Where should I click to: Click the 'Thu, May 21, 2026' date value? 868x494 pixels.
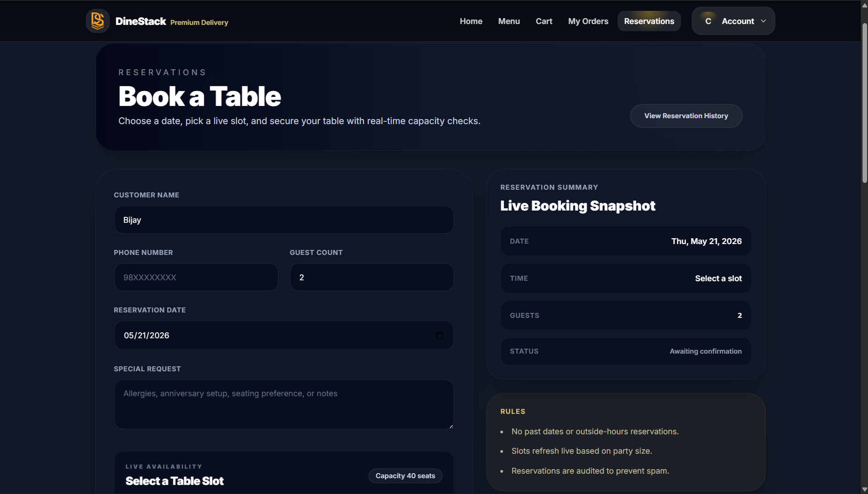[x=706, y=241]
